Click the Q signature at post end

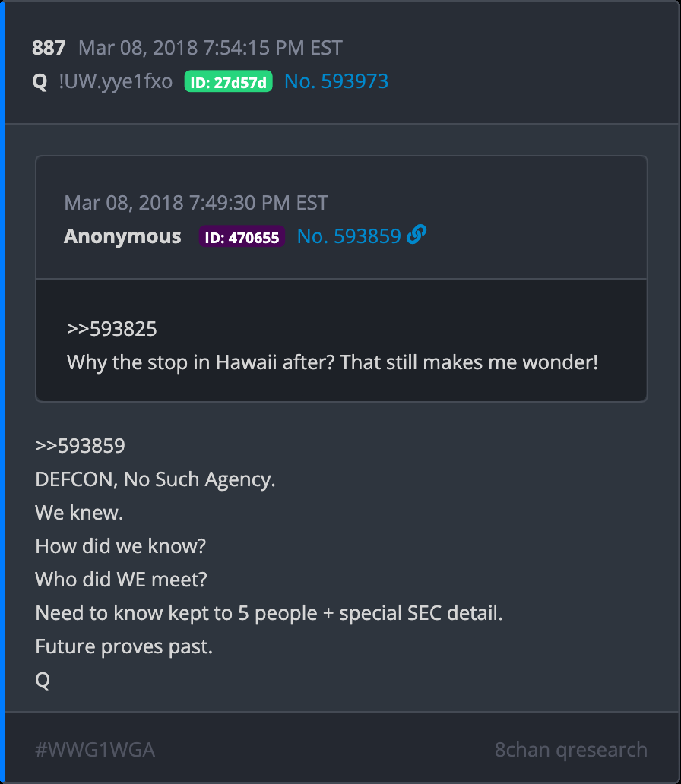(43, 680)
